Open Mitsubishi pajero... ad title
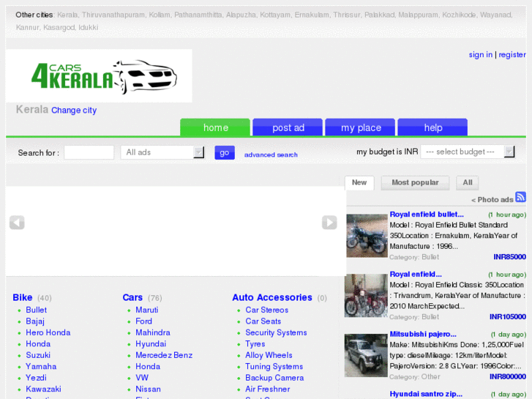Viewport: 532px width, 399px height. 423,334
